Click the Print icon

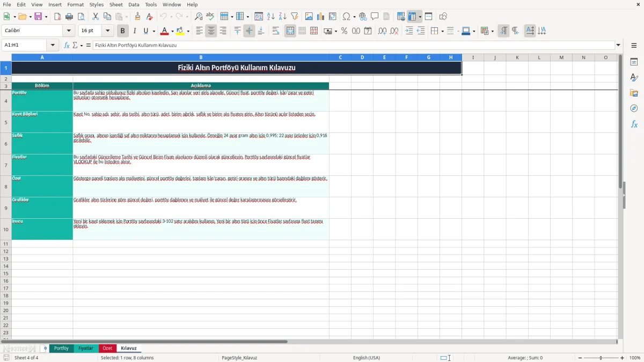tap(69, 17)
